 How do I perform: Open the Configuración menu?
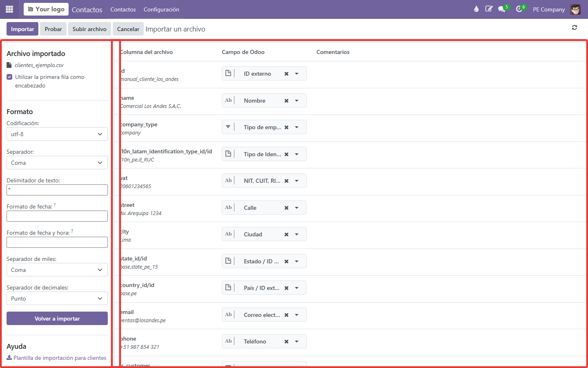(161, 9)
